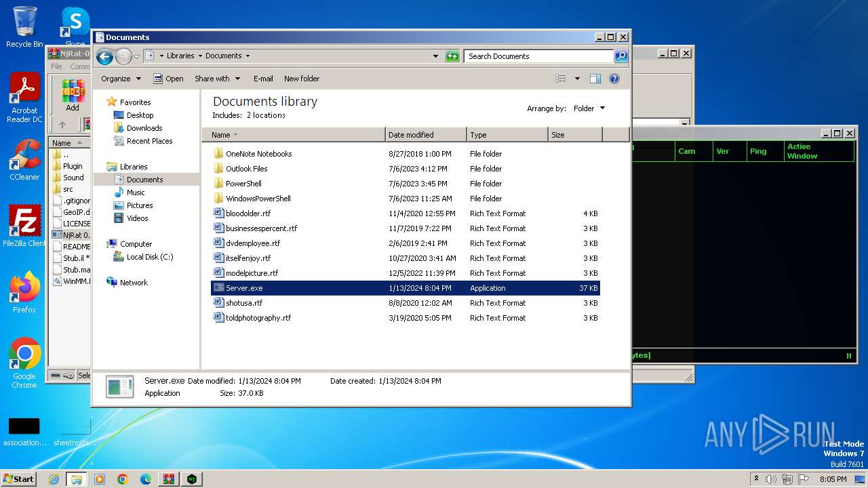The image size is (868, 488).
Task: Click the Forward navigation arrow in Explorer
Action: pos(123,56)
